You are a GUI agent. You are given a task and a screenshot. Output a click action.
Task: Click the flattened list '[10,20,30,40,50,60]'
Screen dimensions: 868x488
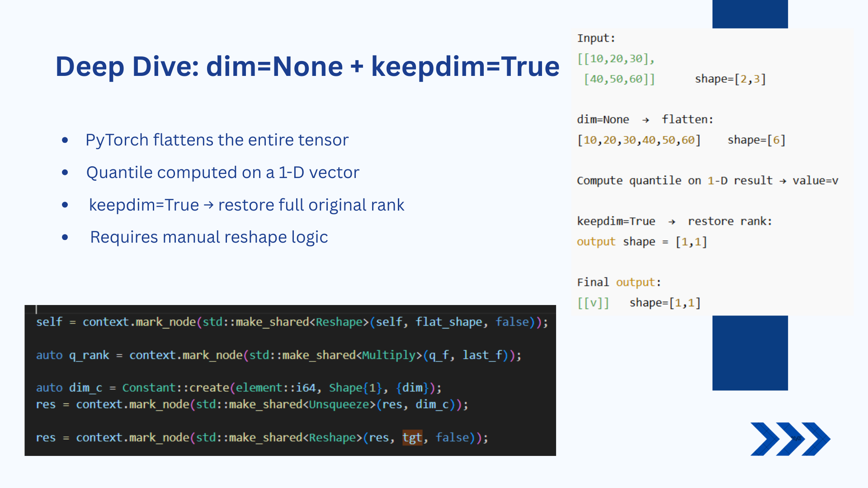(638, 140)
